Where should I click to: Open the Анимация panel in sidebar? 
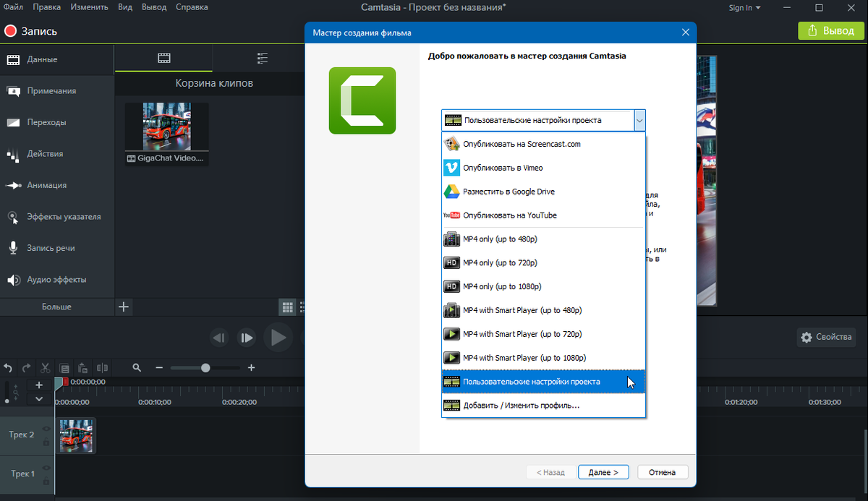(43, 185)
